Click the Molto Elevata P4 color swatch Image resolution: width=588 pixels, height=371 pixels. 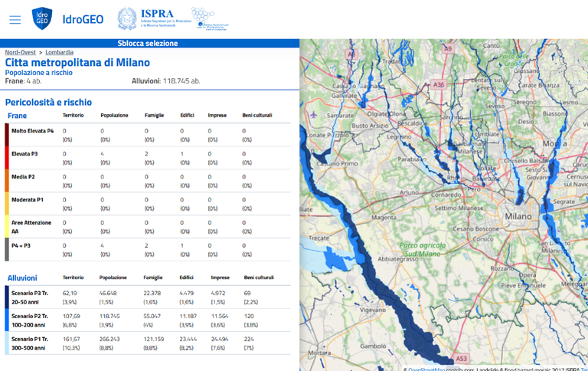pyautogui.click(x=7, y=135)
